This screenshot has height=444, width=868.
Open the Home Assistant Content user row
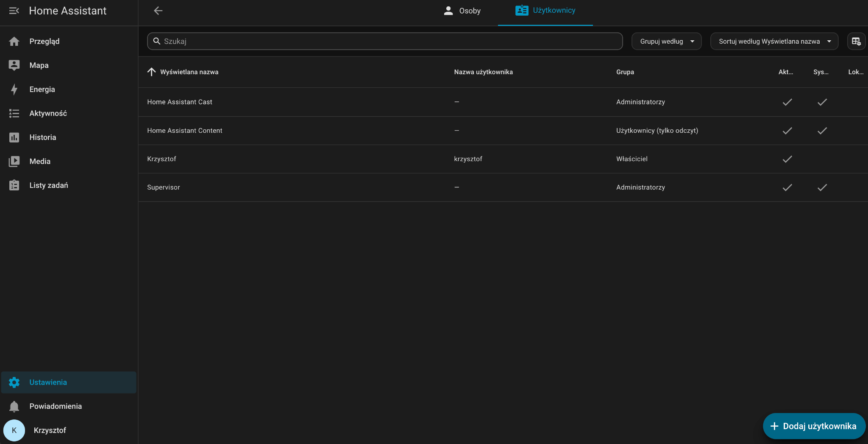click(x=503, y=131)
